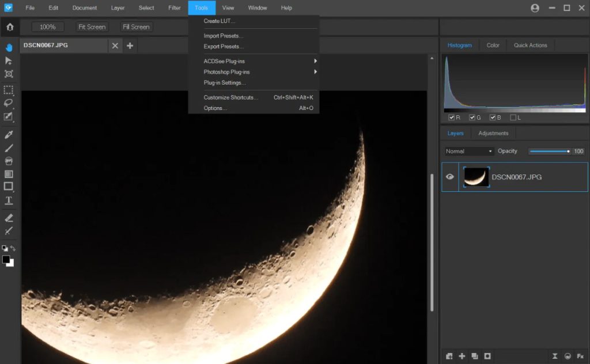Click the Fit Screen button
The width and height of the screenshot is (590, 364).
click(92, 26)
